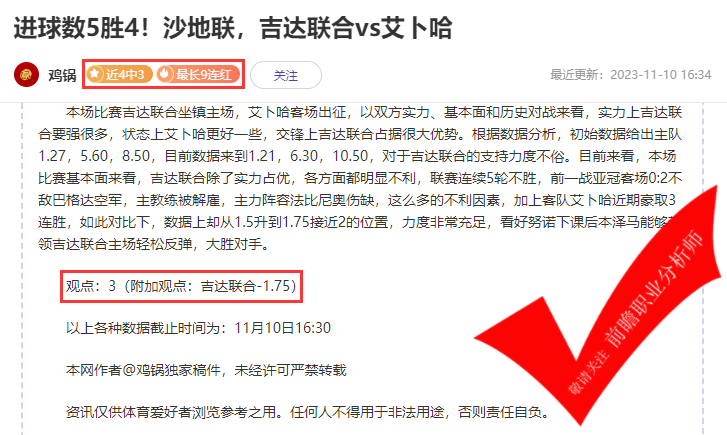Screen dimensions: 727x435
Task: Click the analysis paragraph beginning 本场比赛吉达联合
Action: [x=360, y=178]
